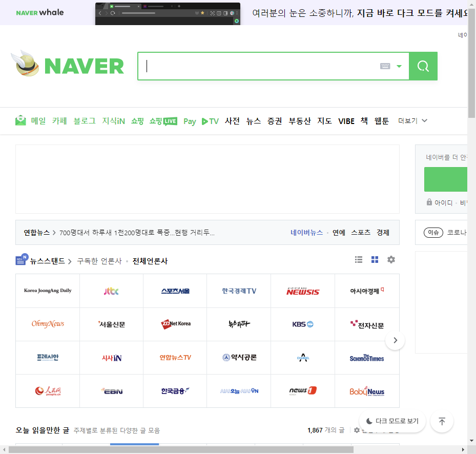Open 웹툰 menu item
Image resolution: width=476 pixels, height=454 pixels.
point(382,121)
